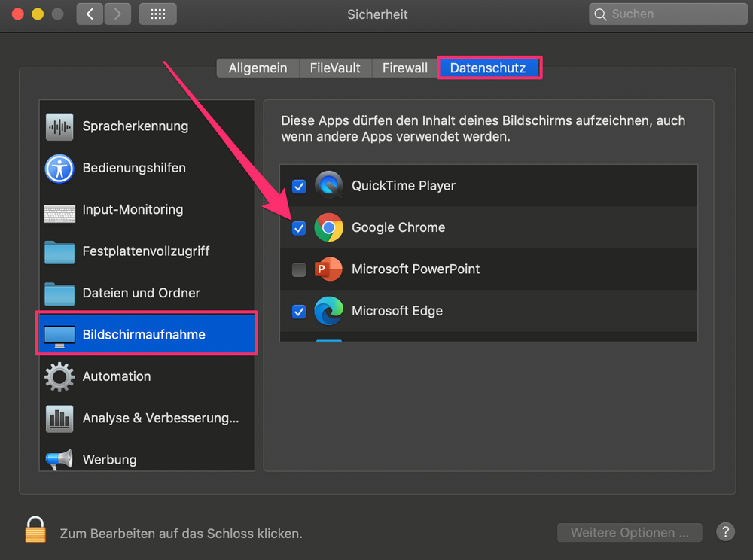Click the Automation gear icon
This screenshot has width=753, height=560.
[59, 376]
